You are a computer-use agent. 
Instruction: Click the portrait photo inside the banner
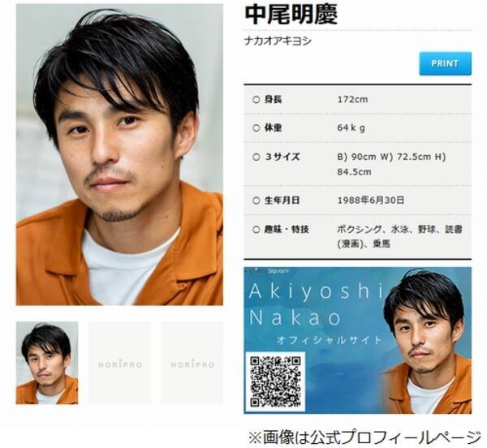point(427,342)
